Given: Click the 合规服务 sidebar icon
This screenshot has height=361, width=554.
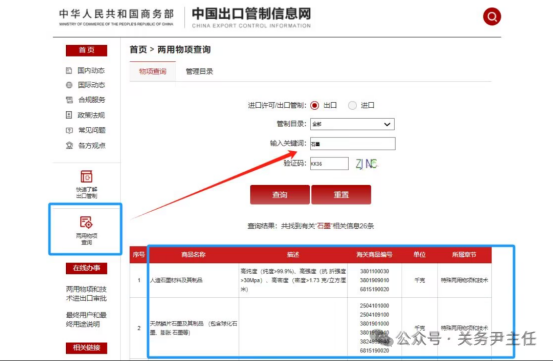Looking at the screenshot, I should pyautogui.click(x=69, y=100).
